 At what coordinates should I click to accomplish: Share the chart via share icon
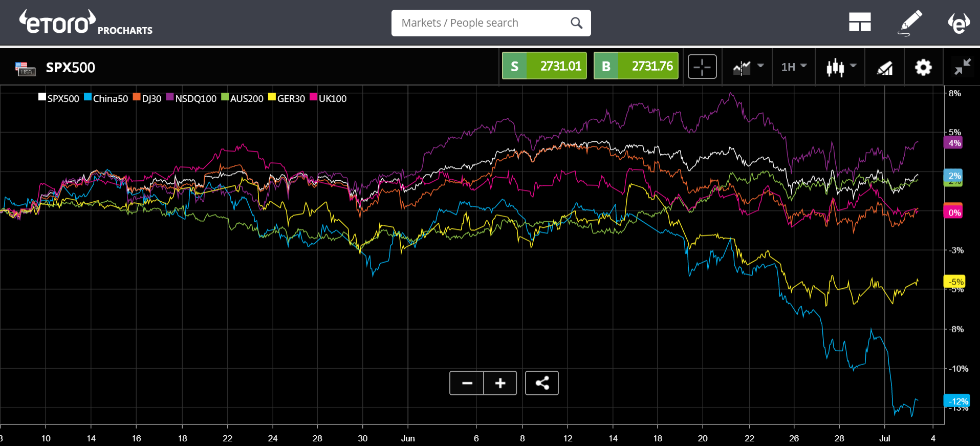tap(542, 383)
